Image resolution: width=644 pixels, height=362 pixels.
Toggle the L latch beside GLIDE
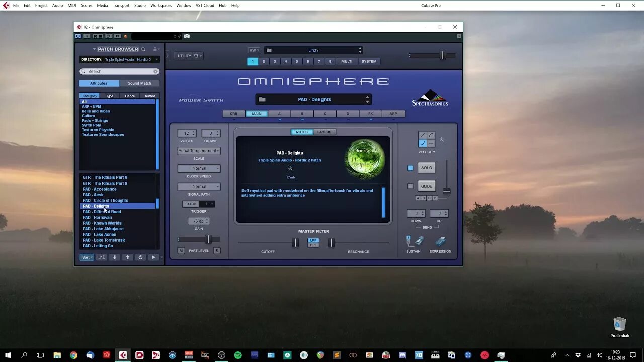pyautogui.click(x=410, y=186)
